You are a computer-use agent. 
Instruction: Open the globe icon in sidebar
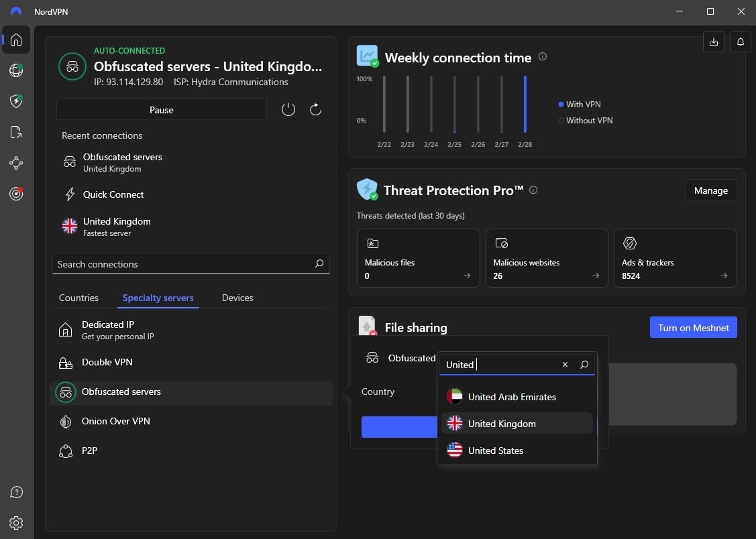click(16, 70)
